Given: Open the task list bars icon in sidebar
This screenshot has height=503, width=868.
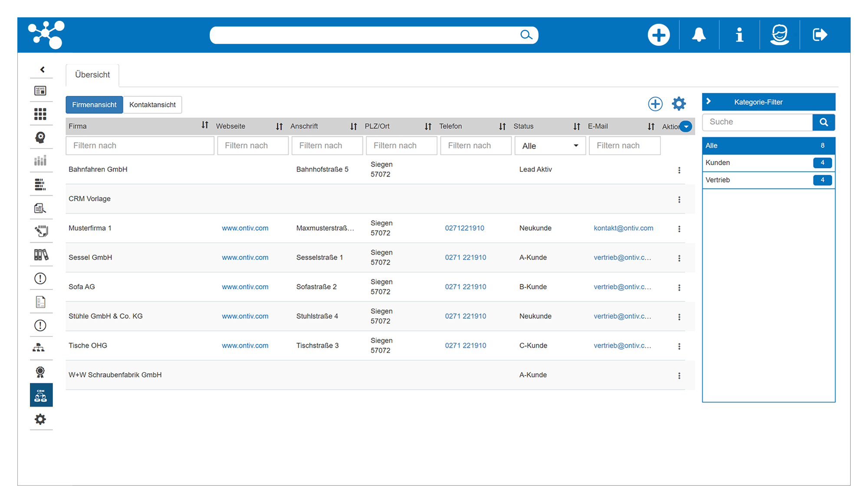Looking at the screenshot, I should 40,184.
